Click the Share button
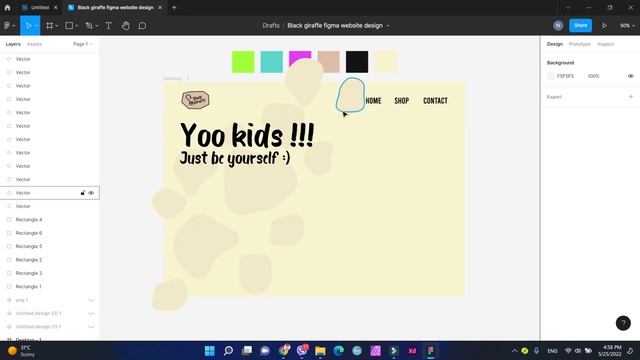The width and height of the screenshot is (640, 360). click(580, 25)
